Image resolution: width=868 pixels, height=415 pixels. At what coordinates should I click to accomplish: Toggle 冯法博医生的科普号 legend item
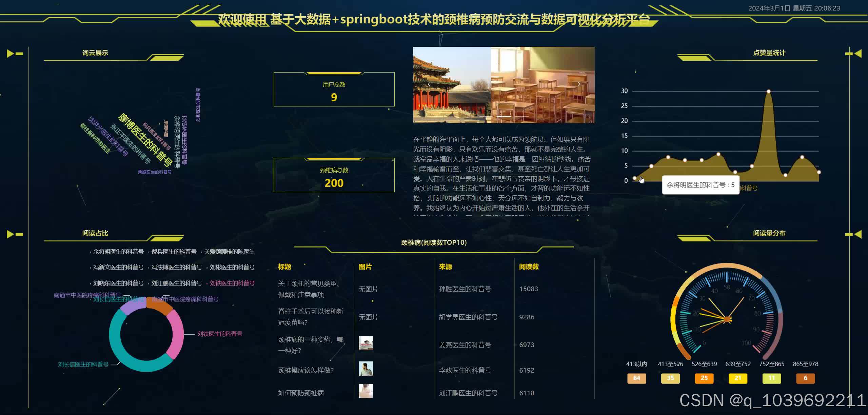[176, 267]
